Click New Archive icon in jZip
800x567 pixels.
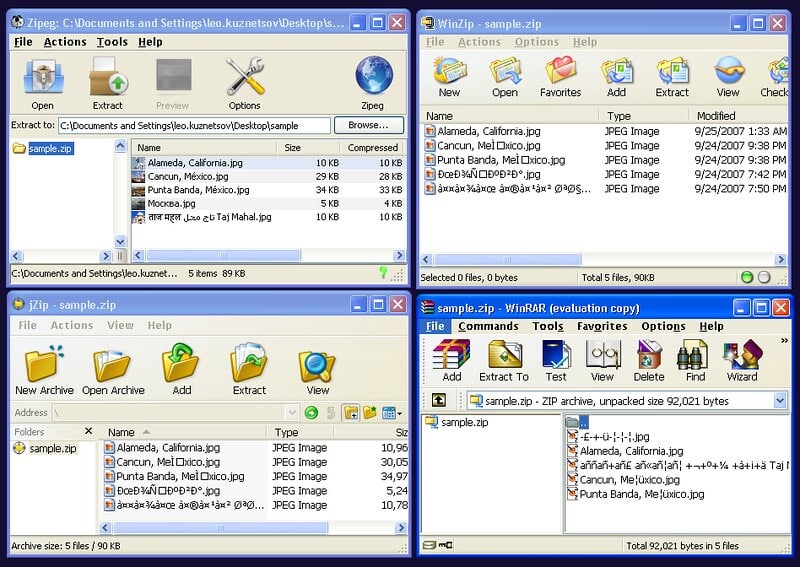[44, 363]
